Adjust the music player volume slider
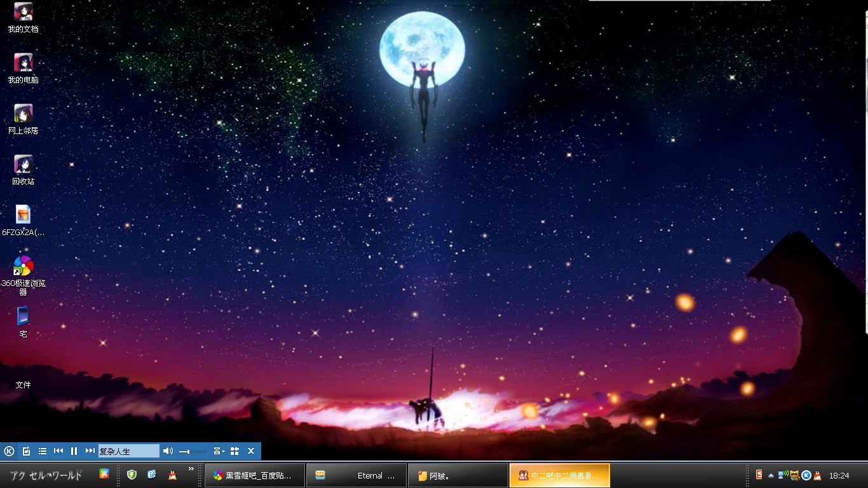868x488 pixels. 193,452
